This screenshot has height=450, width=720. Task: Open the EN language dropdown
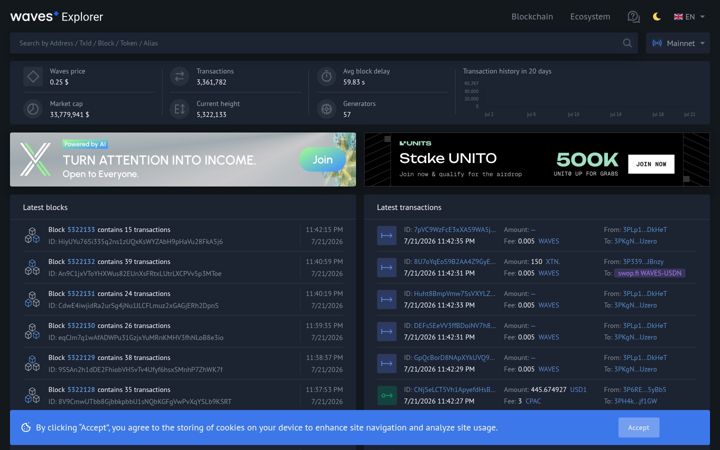click(689, 17)
